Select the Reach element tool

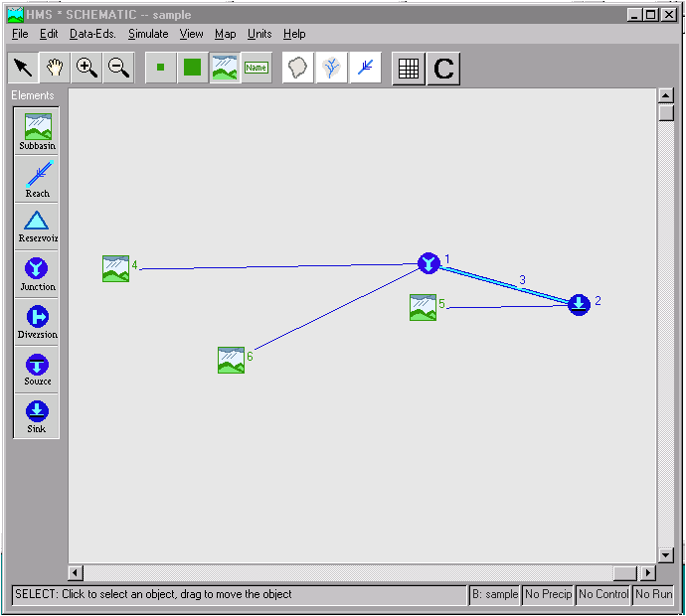coord(38,179)
